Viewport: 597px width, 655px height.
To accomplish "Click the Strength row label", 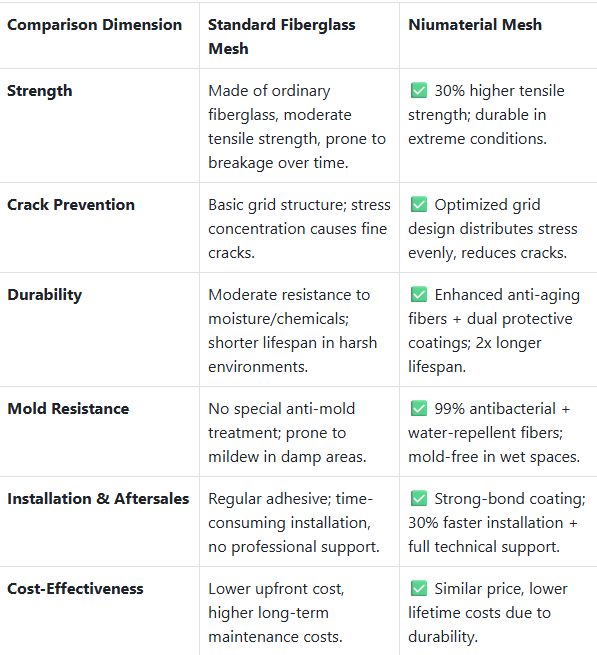I will pyautogui.click(x=40, y=91).
